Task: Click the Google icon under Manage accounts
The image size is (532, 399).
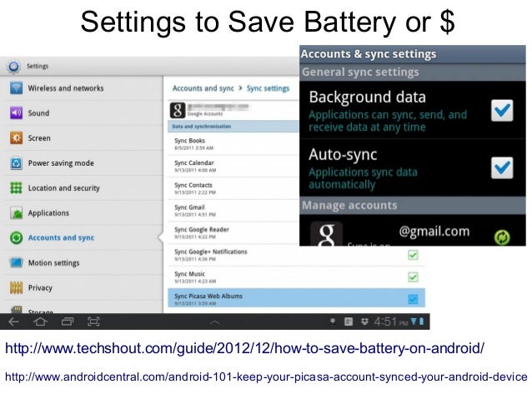Action: (x=326, y=234)
